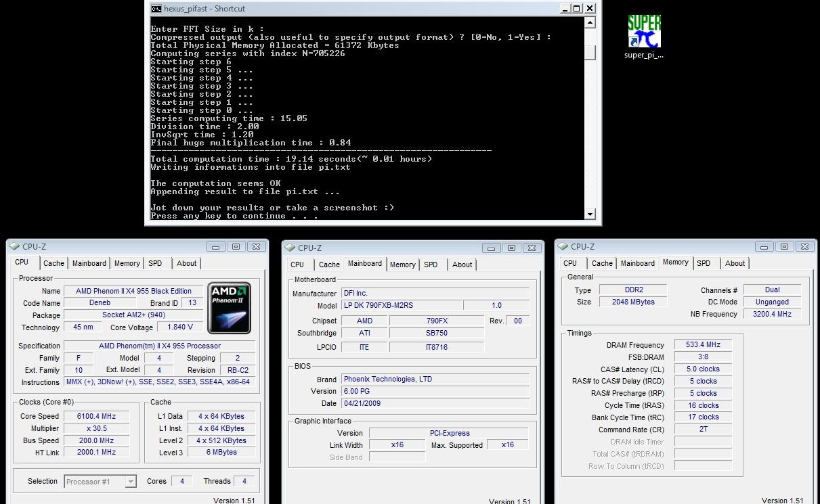Click the Package value Socket AM2+ (940)

133,315
